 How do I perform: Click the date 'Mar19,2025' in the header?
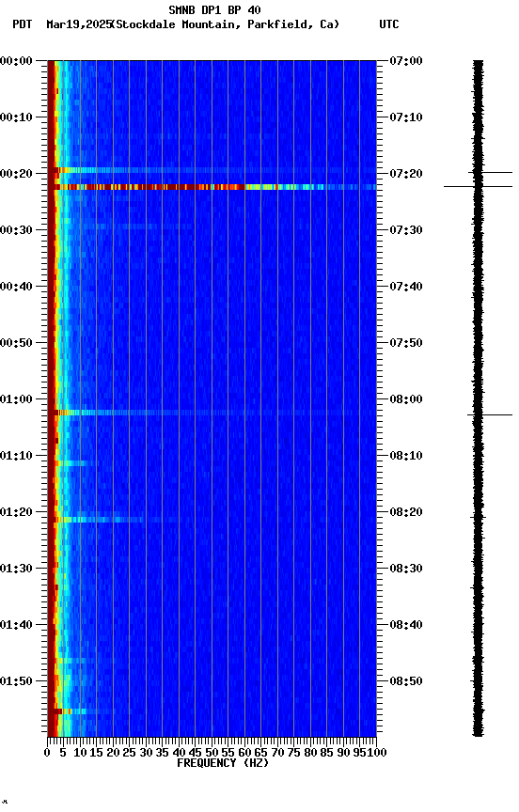[79, 24]
